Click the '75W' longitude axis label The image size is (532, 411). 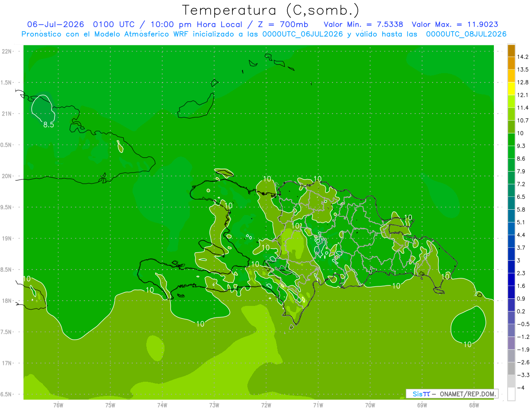click(110, 405)
